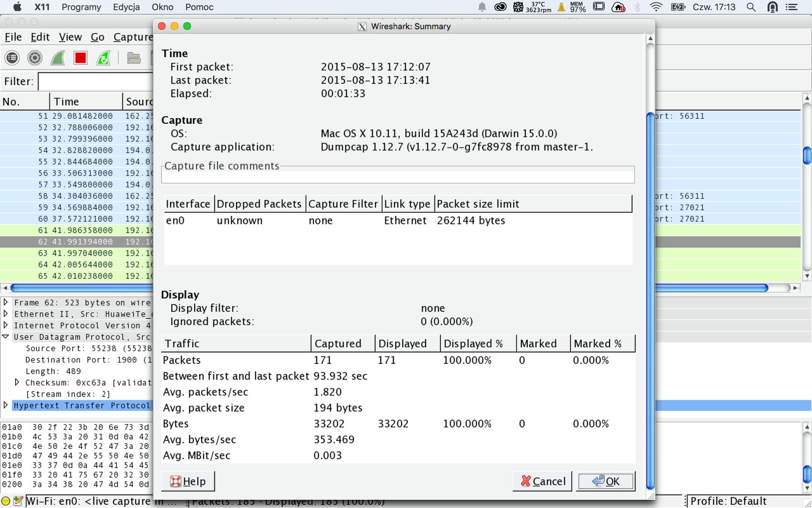This screenshot has height=508, width=812.
Task: Open X11 Okno menu
Action: point(162,7)
